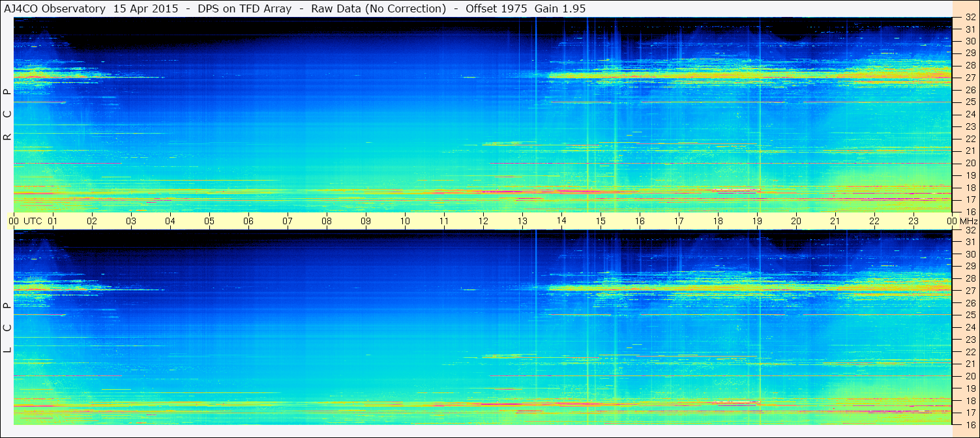Screen dimensions: 980x438
Task: Select the 15 hour time marker
Action: coord(601,221)
